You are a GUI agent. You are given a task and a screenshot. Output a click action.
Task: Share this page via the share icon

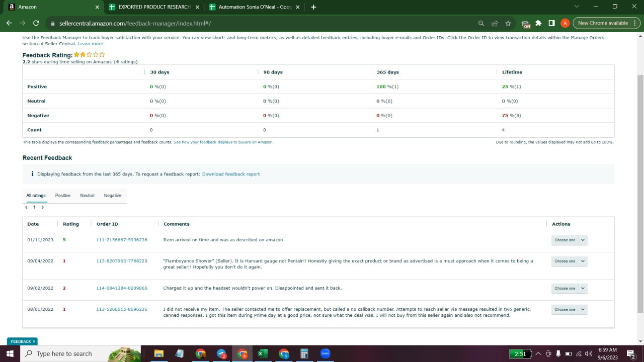pyautogui.click(x=495, y=23)
